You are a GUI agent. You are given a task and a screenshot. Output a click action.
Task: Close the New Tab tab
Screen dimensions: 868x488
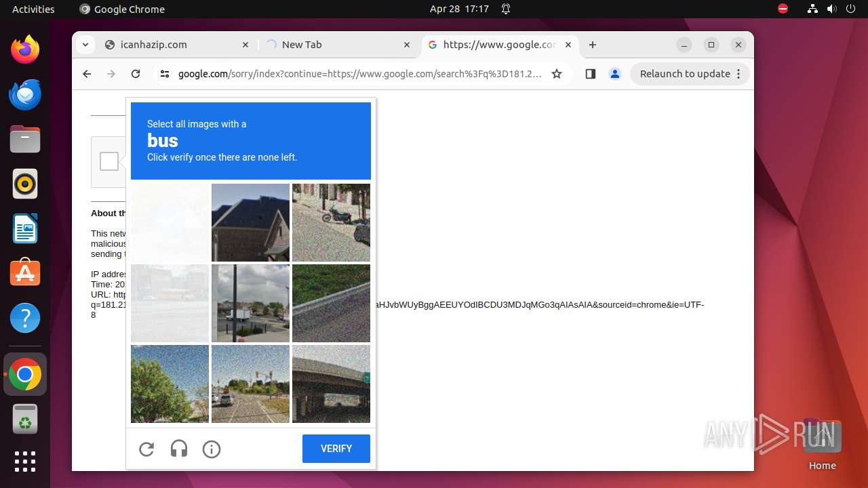coord(407,45)
